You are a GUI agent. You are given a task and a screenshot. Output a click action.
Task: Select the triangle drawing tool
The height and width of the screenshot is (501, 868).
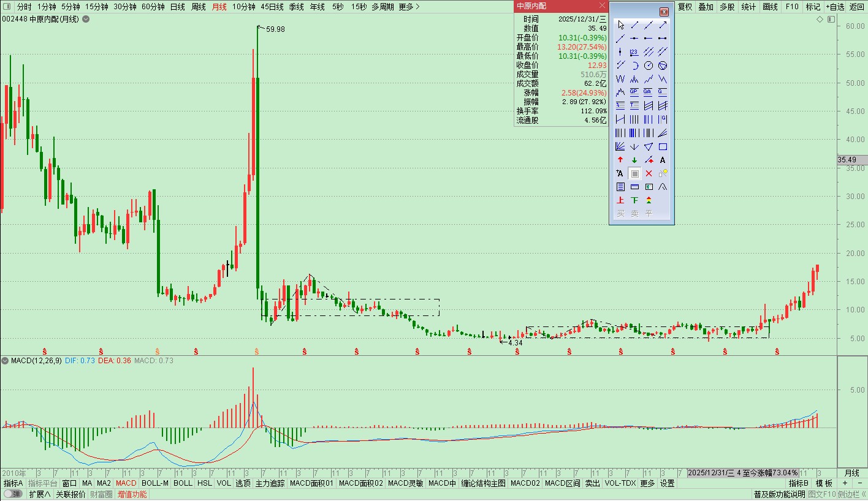click(649, 146)
